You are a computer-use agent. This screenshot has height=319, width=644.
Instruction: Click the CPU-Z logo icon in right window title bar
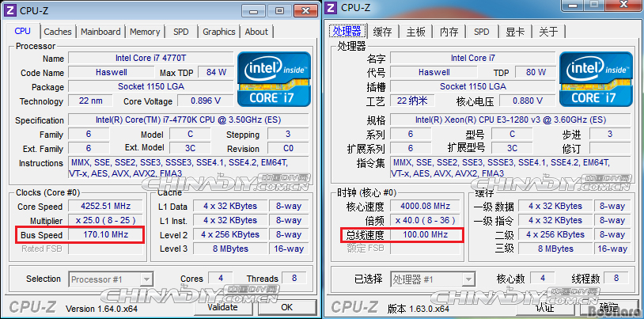(x=331, y=7)
